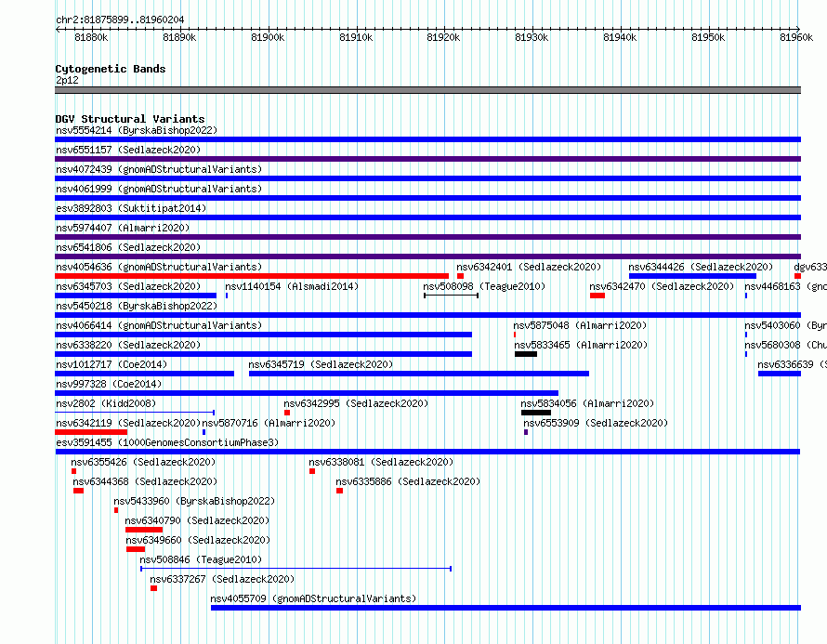Image resolution: width=827 pixels, height=644 pixels.
Task: Click nsv4066414 gnomADStructuralVariants label
Action: 159,325
